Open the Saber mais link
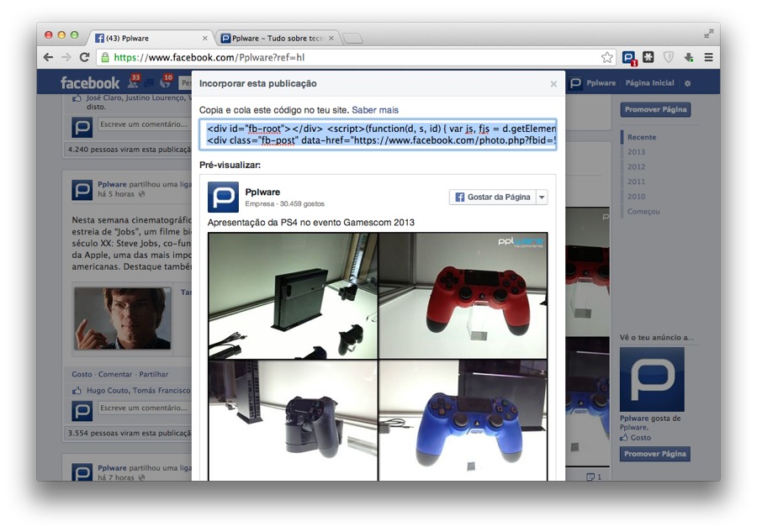757x532 pixels. 375,110
